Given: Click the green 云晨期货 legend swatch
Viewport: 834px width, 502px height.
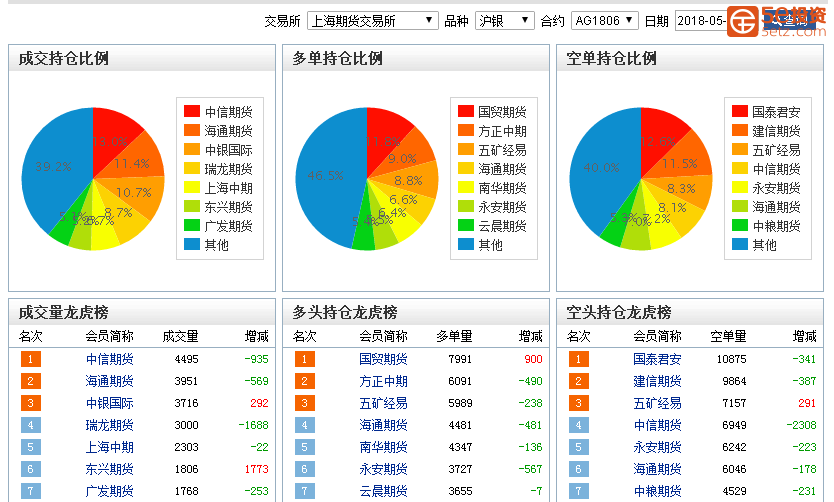Looking at the screenshot, I should tap(465, 225).
